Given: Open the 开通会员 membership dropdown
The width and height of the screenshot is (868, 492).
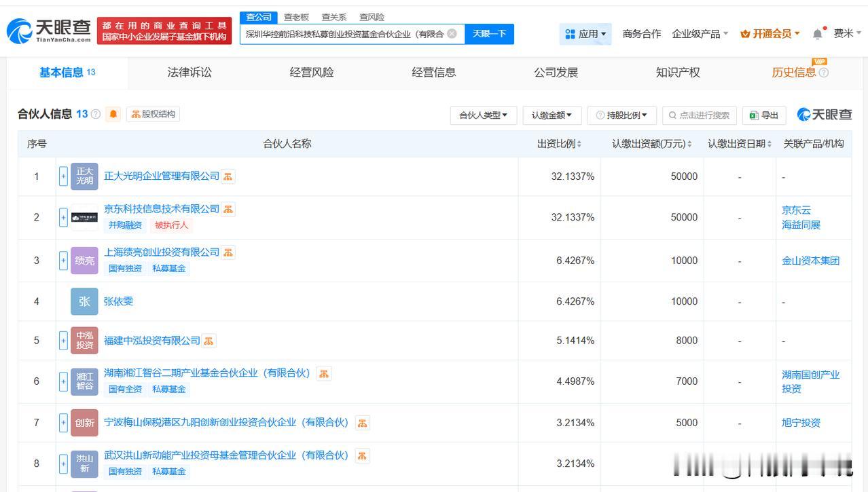Looking at the screenshot, I should [x=770, y=34].
